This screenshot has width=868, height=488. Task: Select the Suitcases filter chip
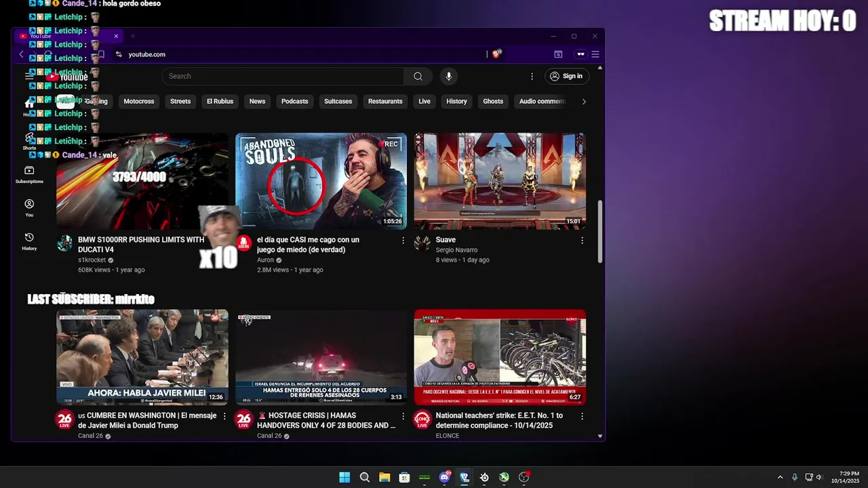[338, 101]
